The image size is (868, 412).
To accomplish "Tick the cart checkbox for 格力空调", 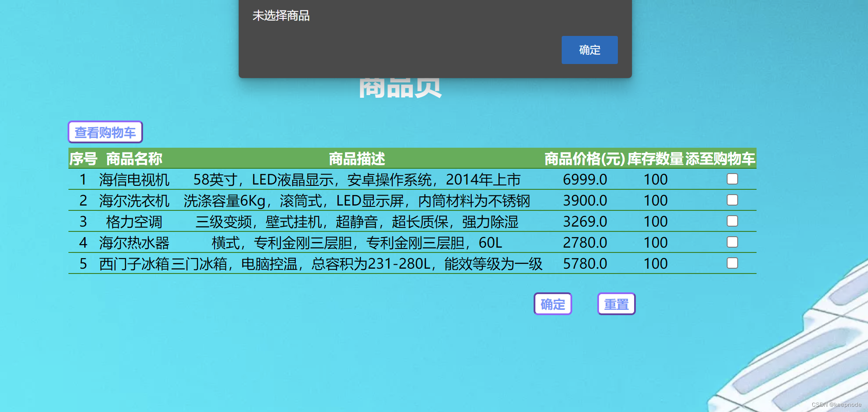I will click(x=732, y=221).
